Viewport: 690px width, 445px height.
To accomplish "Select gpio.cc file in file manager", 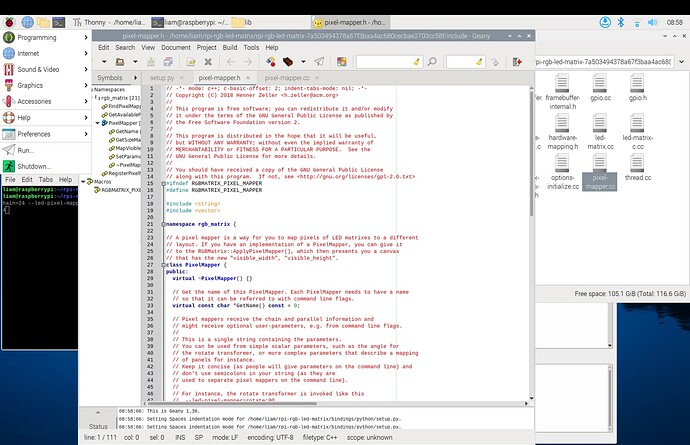I will pyautogui.click(x=600, y=88).
